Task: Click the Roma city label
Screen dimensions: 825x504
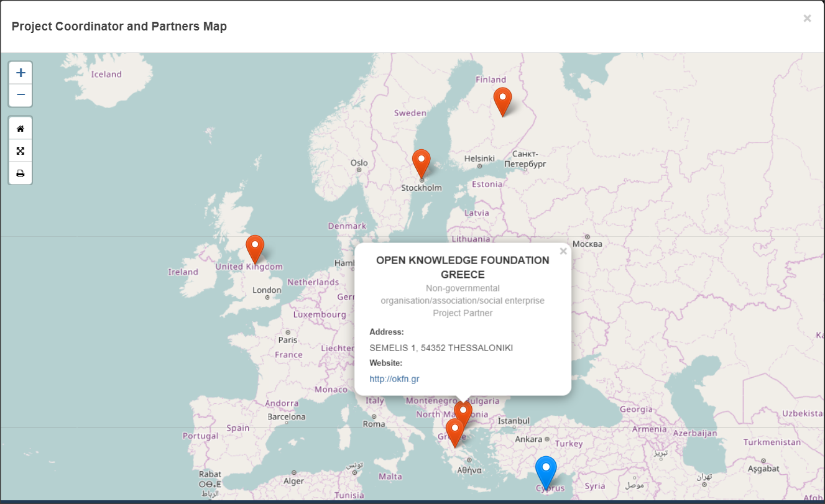Action: [x=374, y=424]
